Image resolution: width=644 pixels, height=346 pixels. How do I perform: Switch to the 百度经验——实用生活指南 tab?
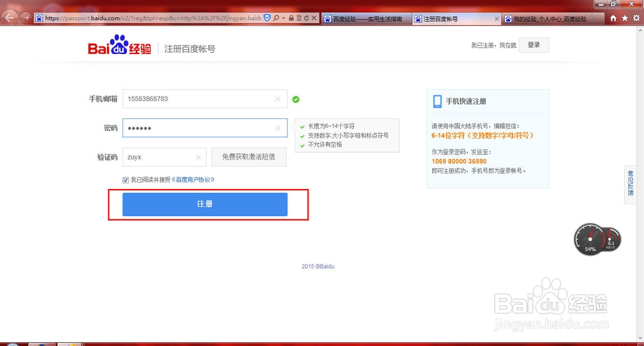coord(367,19)
